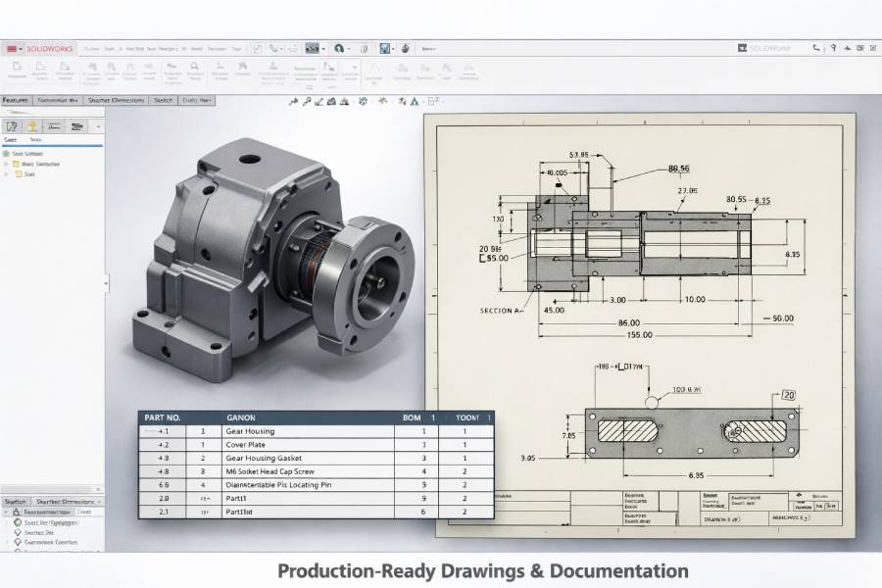
Task: Open the FeatureManager tree tab icon in the left panel
Action: pos(12,126)
